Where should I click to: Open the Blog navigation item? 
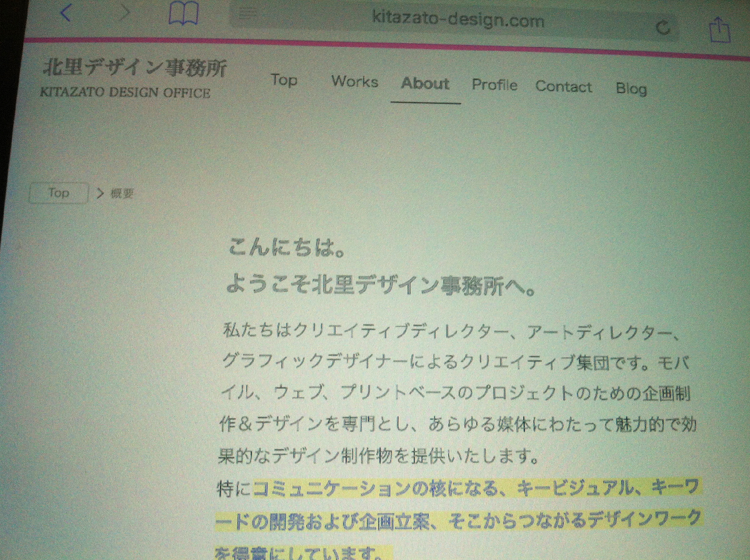pos(631,88)
